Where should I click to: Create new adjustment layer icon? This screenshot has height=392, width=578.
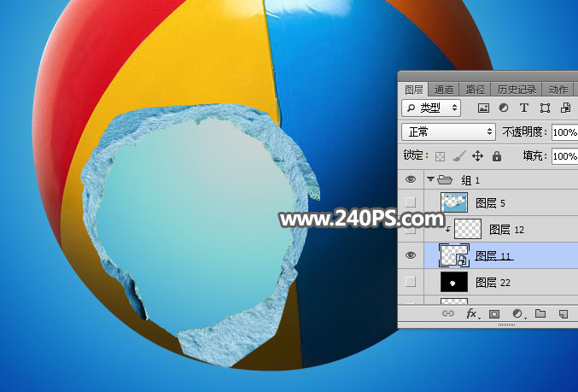pos(517,313)
